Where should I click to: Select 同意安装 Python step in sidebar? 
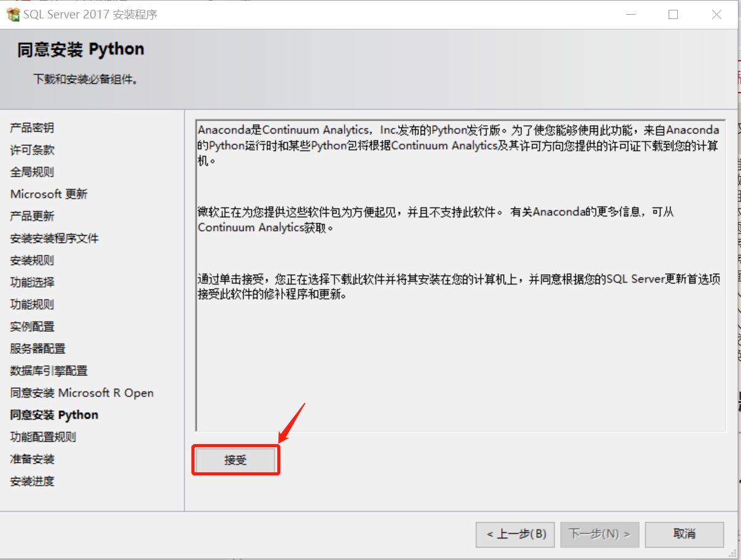click(54, 415)
